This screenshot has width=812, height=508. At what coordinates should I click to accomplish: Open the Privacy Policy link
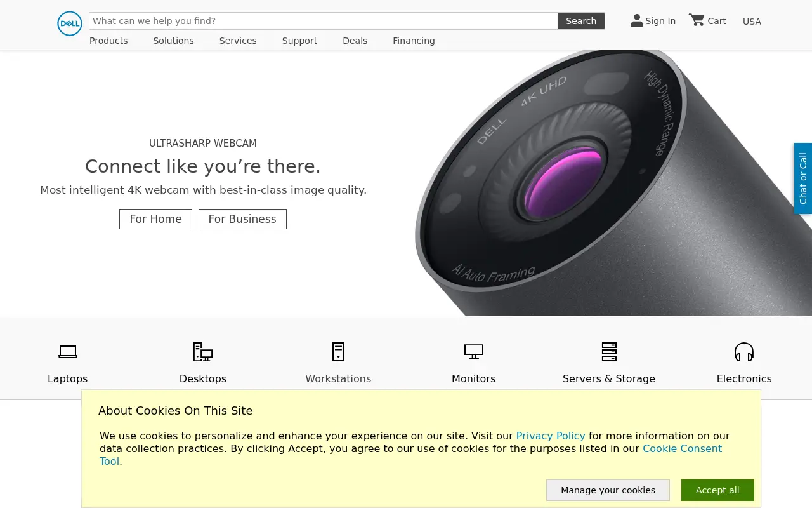point(551,436)
